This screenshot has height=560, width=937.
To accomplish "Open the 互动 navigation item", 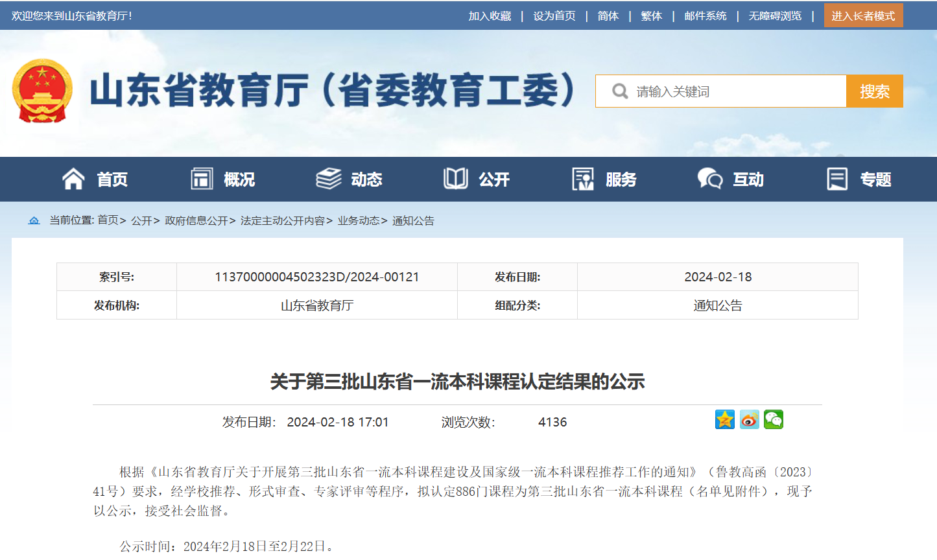I will [x=731, y=179].
